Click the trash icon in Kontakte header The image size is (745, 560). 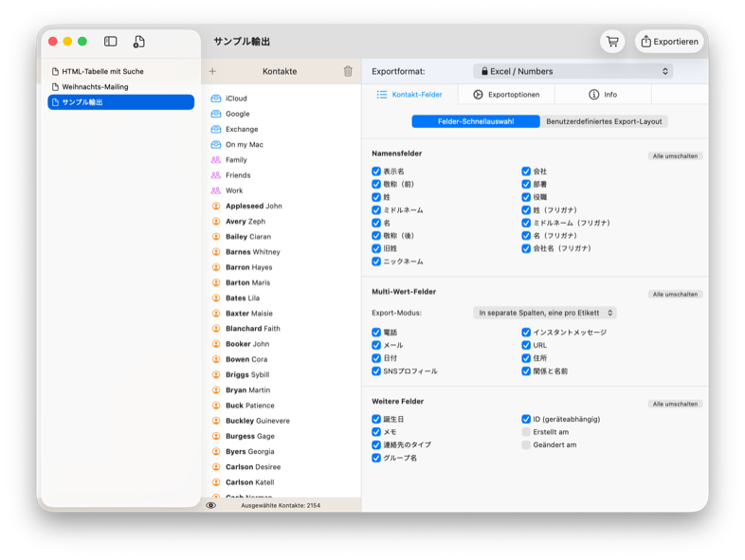[x=348, y=71]
